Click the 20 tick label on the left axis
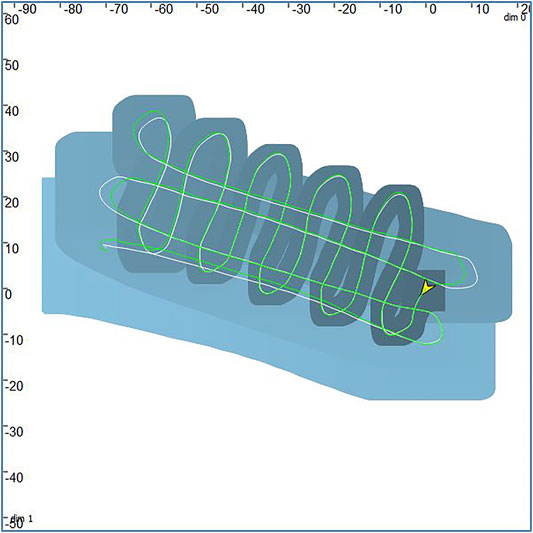The height and width of the screenshot is (533, 533). (12, 203)
